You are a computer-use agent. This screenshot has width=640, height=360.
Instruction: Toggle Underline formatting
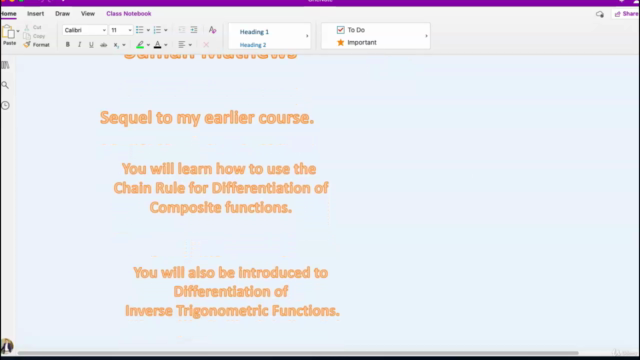[91, 44]
